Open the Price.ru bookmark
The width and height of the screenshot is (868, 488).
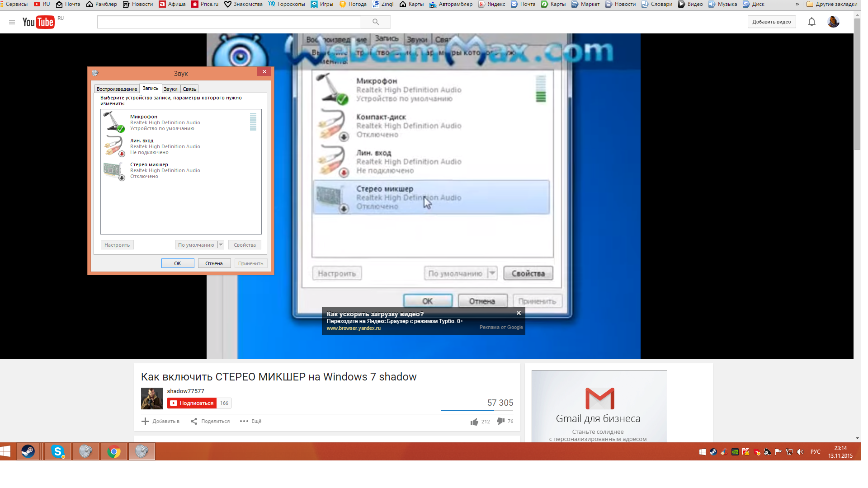click(205, 4)
